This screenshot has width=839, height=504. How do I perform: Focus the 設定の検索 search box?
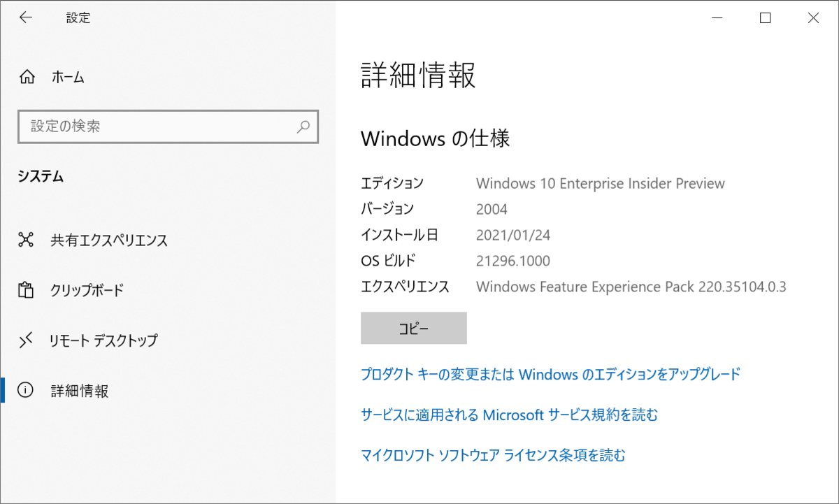click(x=168, y=127)
